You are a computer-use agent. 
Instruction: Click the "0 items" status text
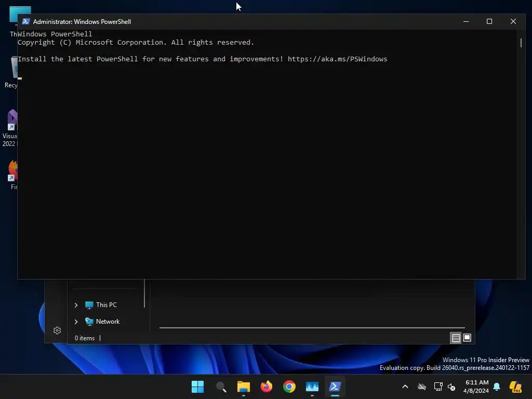click(x=85, y=338)
